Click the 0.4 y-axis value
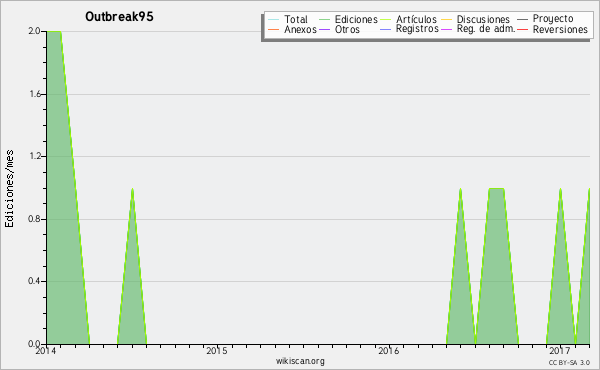This screenshot has height=370, width=600. point(34,281)
